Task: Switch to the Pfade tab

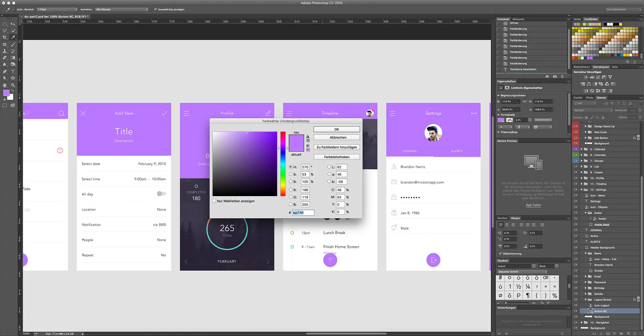Action: pos(589,98)
